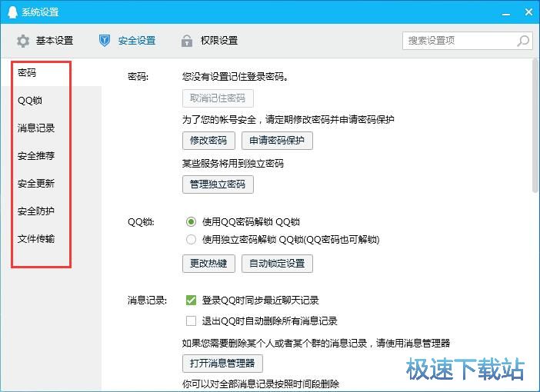This screenshot has height=392, width=540.
Task: Click the text 某些服务将用到独立密码
Action: click(233, 163)
